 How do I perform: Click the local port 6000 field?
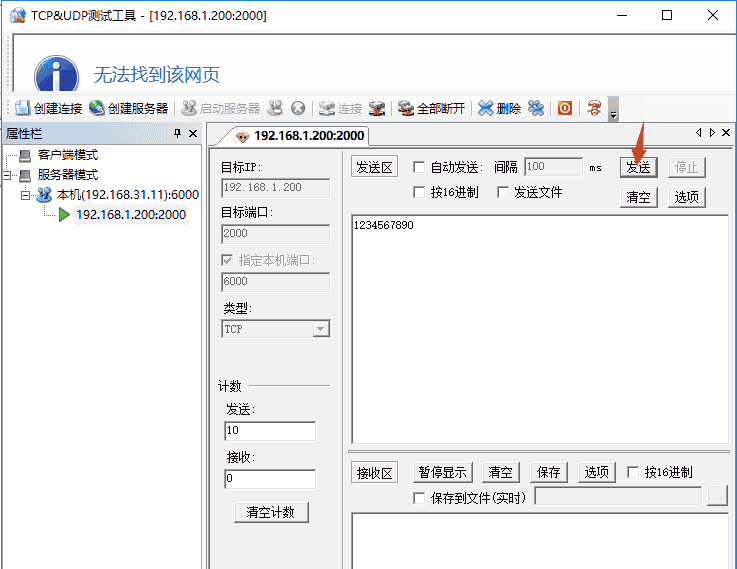pyautogui.click(x=275, y=282)
